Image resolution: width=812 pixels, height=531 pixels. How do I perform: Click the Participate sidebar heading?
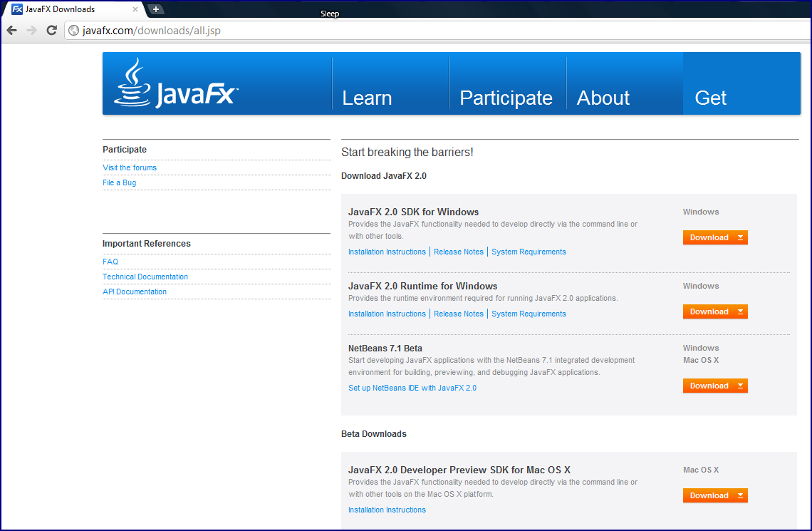124,150
